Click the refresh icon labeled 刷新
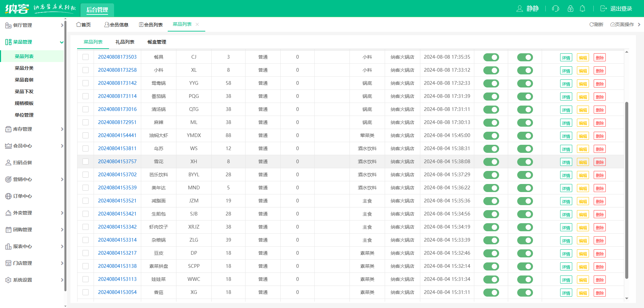This screenshot has width=644, height=308. (x=596, y=24)
